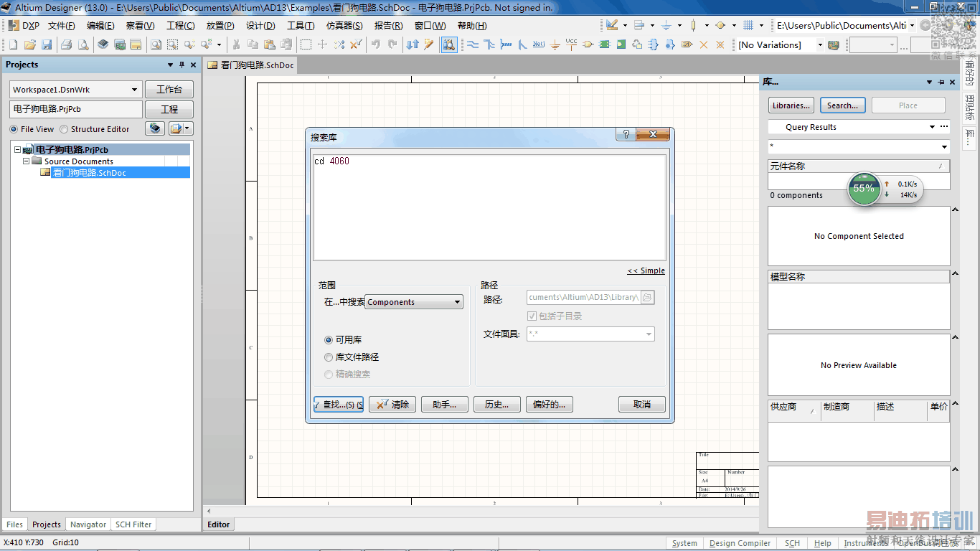
Task: Select the Place Wire tool
Action: coord(473,44)
